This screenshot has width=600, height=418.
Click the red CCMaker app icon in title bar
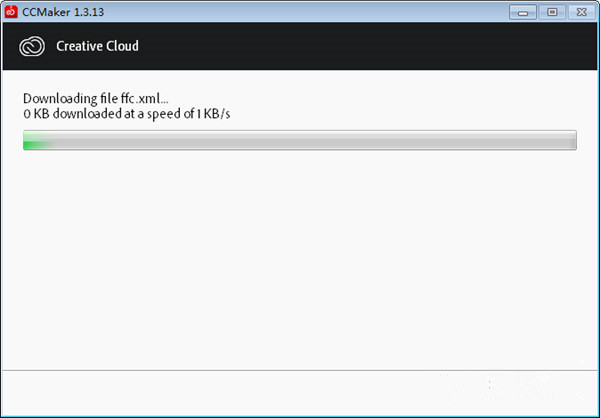[10, 12]
